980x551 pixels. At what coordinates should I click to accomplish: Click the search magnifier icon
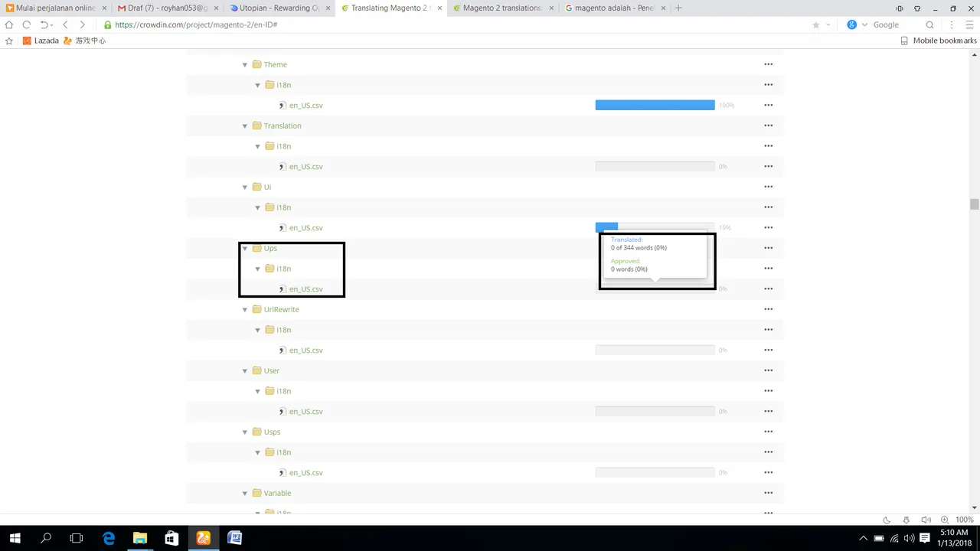929,24
